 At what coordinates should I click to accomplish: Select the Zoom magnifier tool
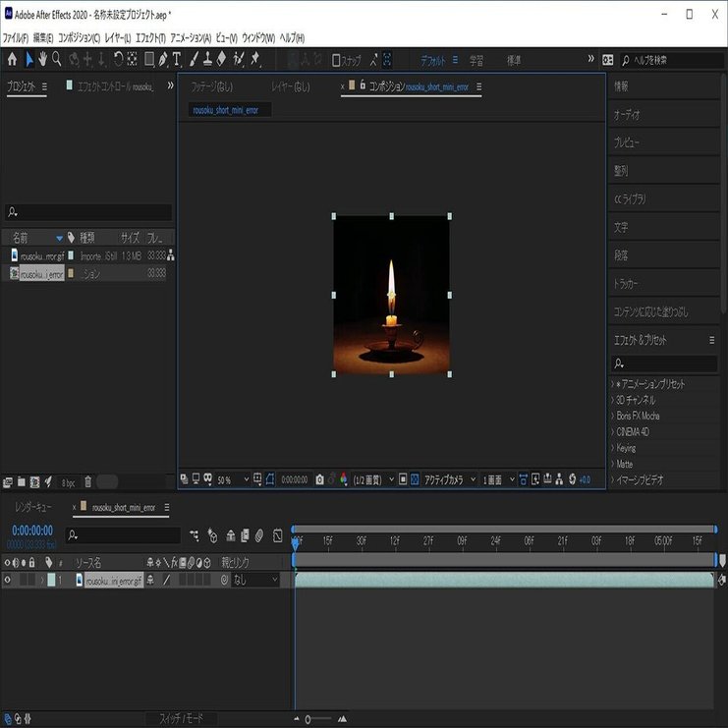click(57, 59)
